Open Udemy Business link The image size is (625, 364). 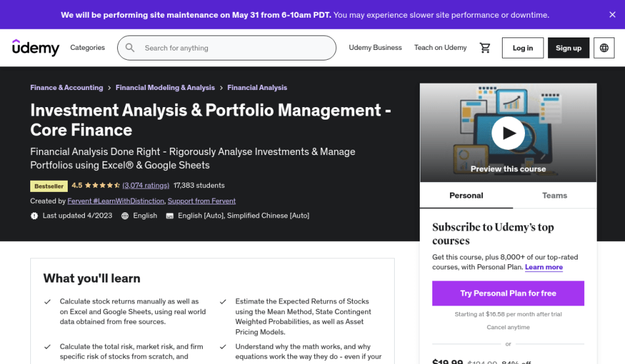click(375, 47)
